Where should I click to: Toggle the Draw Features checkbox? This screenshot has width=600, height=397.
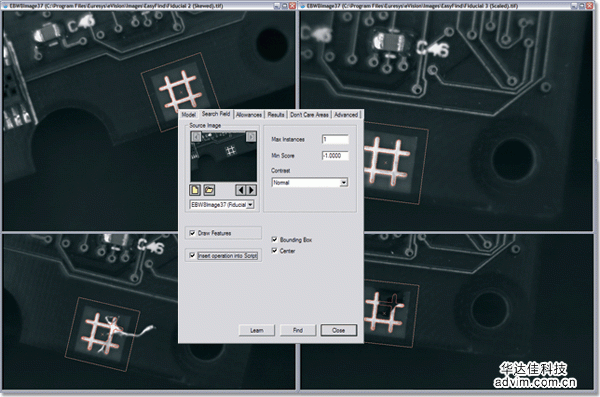click(192, 233)
